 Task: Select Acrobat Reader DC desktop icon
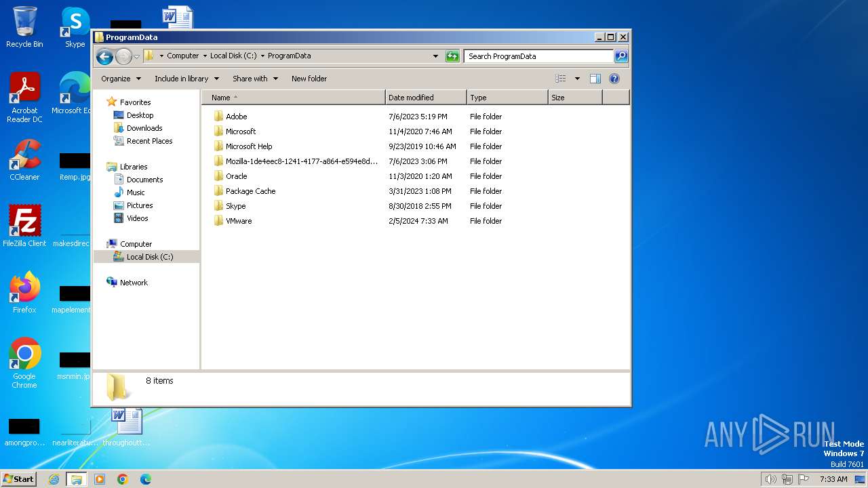tap(24, 98)
